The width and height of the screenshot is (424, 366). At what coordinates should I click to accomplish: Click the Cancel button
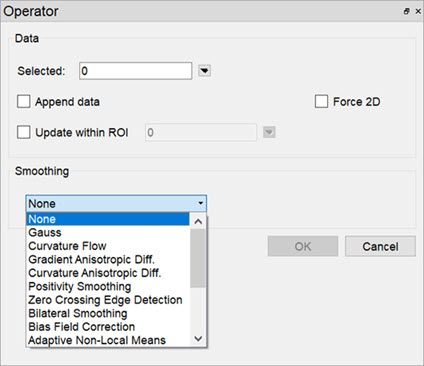(x=380, y=246)
